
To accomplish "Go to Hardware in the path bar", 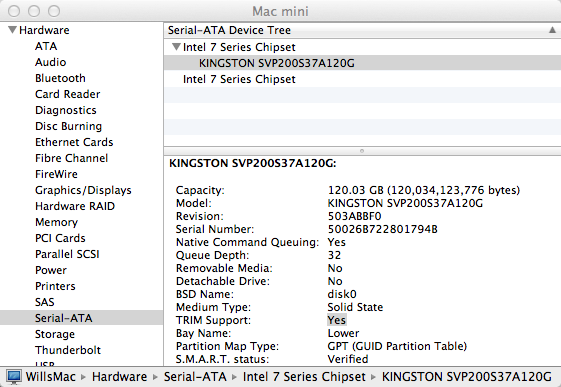I will 119,377.
